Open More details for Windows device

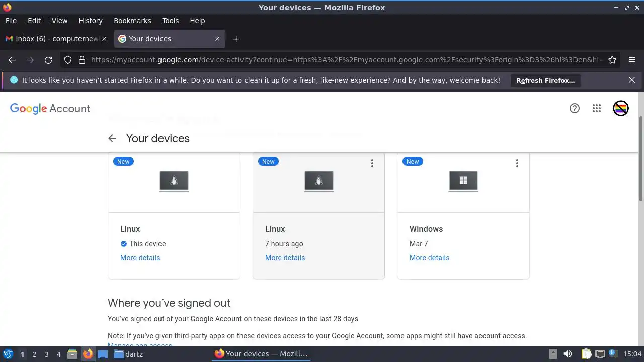point(430,258)
